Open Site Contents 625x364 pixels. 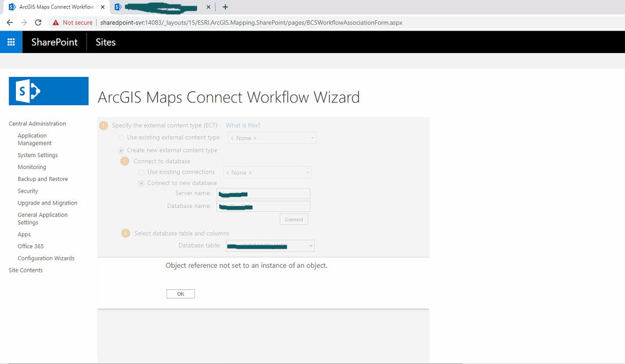tap(26, 270)
